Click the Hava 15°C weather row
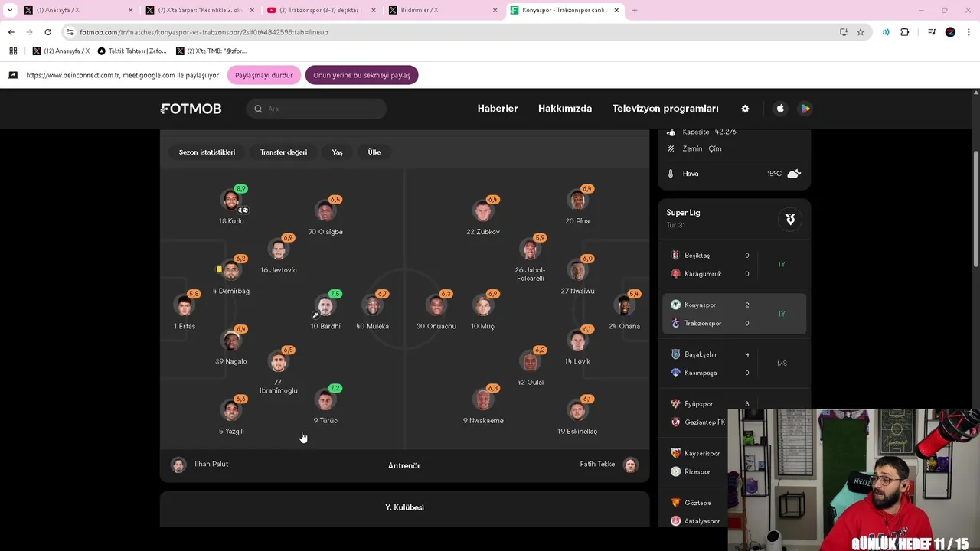 click(x=734, y=174)
